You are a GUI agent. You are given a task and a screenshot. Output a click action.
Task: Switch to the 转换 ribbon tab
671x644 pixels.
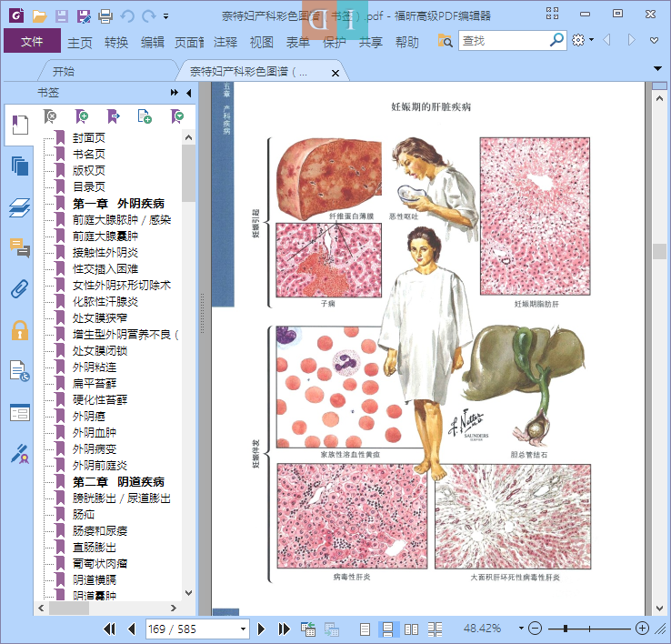point(116,42)
